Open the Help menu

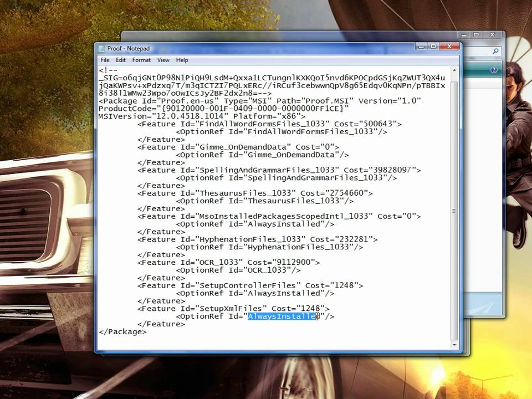[182, 60]
